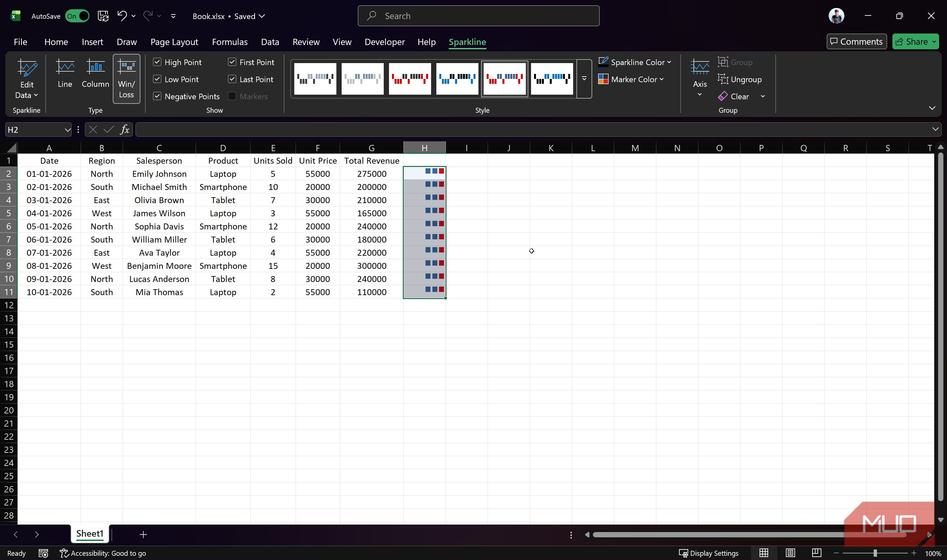Image resolution: width=947 pixels, height=560 pixels.
Task: Open the File menu
Action: (x=20, y=42)
